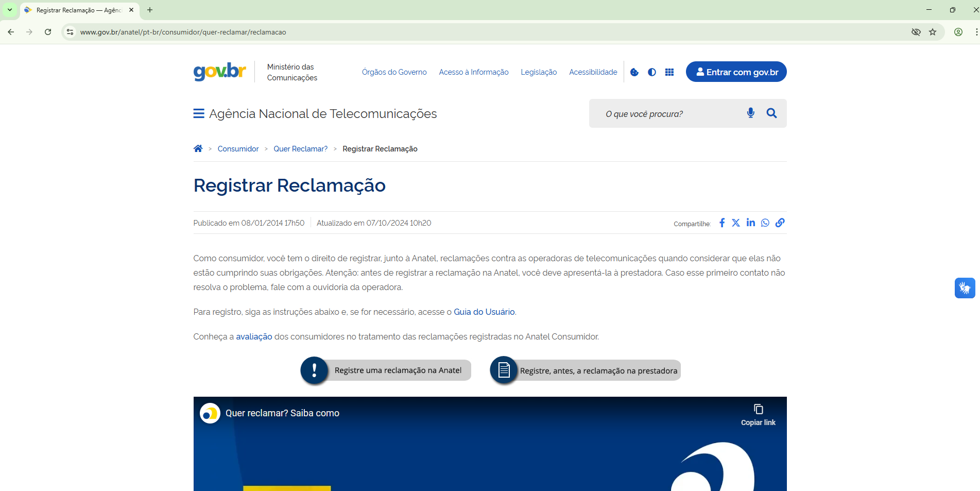This screenshot has width=980, height=491.
Task: Share the page on Facebook
Action: [x=721, y=223]
